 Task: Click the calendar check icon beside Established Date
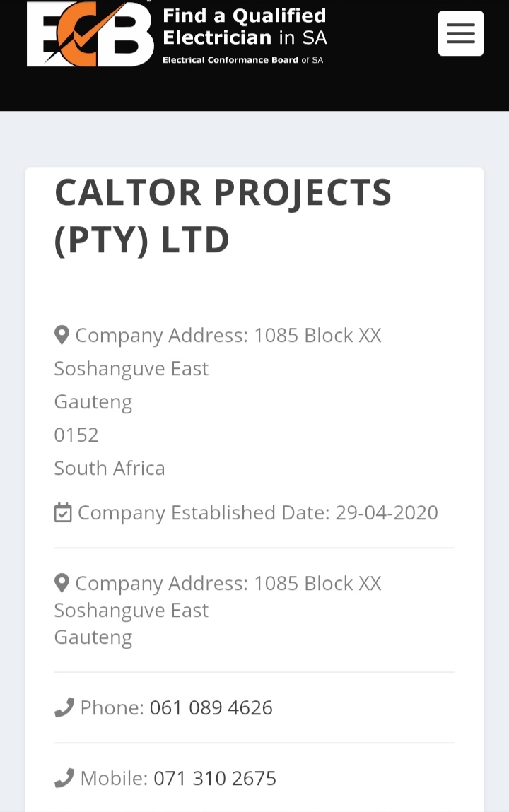pyautogui.click(x=63, y=512)
